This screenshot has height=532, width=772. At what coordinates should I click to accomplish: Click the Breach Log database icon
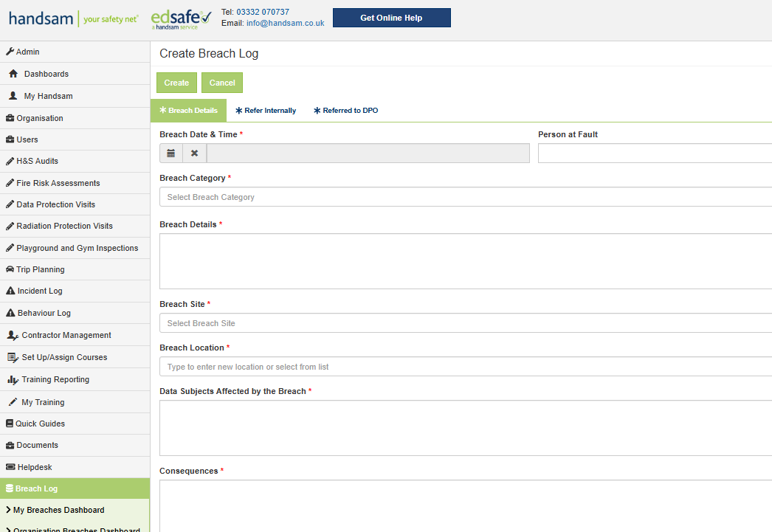coord(10,488)
